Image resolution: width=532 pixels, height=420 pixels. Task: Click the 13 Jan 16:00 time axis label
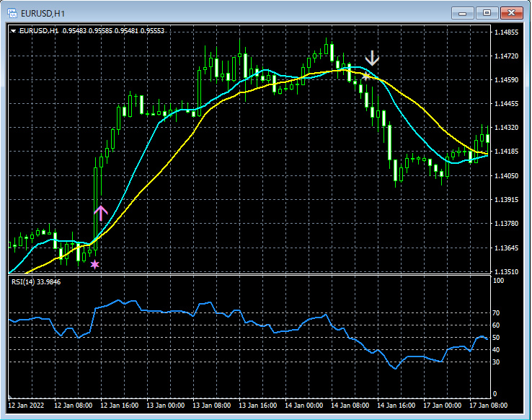[x=258, y=406]
